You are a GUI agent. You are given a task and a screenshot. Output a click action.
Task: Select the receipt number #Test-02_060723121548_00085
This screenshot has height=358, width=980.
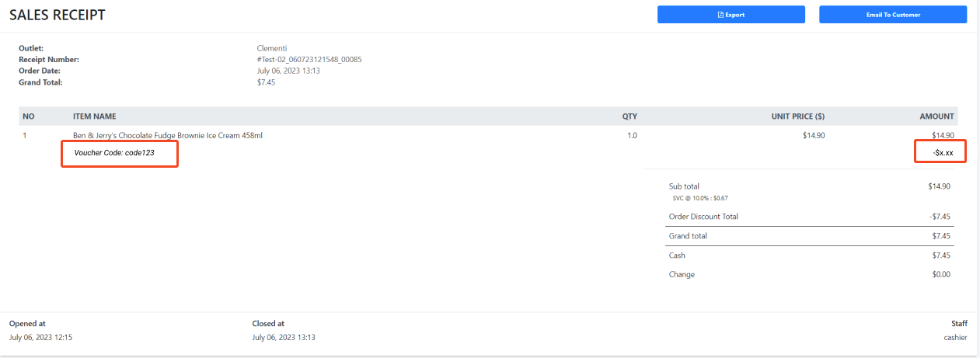coord(309,59)
